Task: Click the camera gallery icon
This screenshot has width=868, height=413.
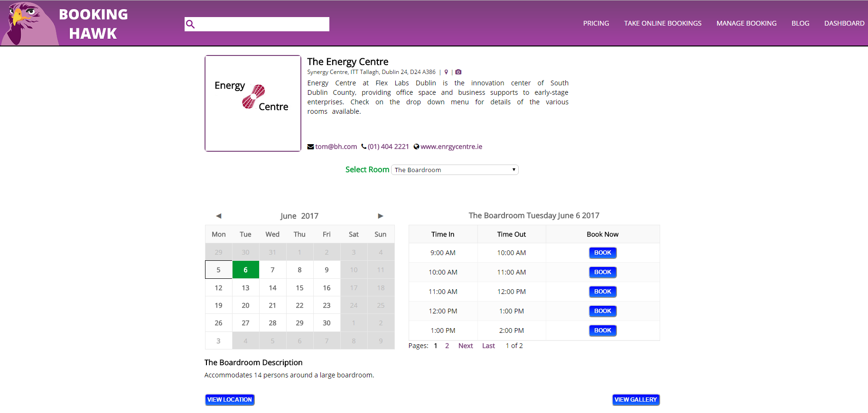Action: [x=458, y=72]
